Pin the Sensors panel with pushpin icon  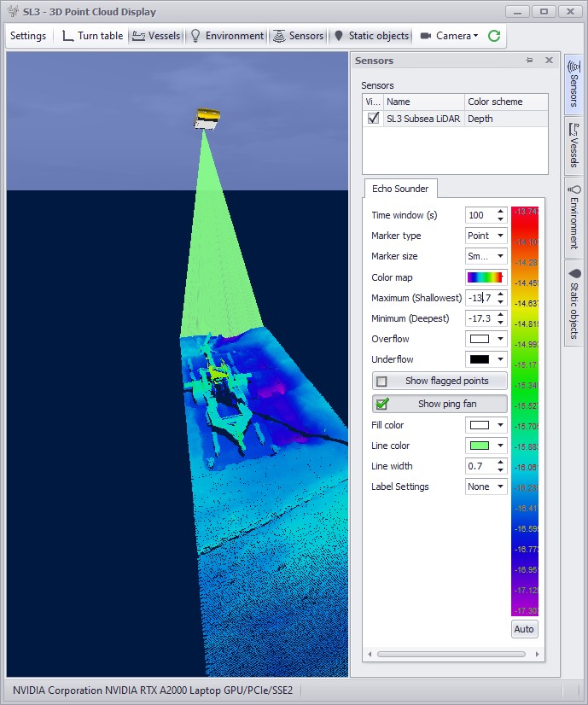(530, 61)
